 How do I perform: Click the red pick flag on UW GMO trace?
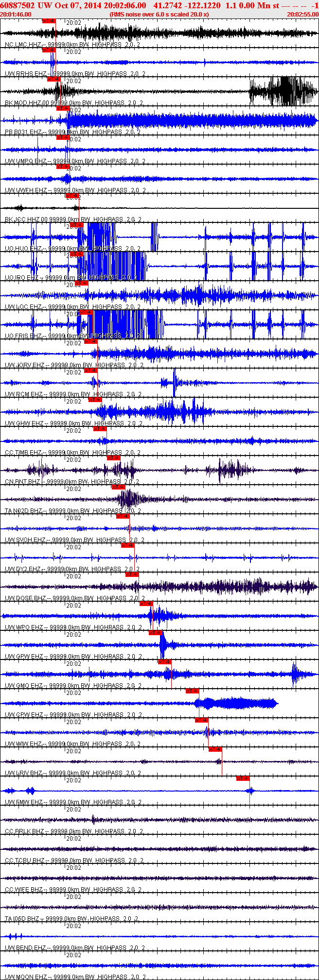[x=165, y=662]
